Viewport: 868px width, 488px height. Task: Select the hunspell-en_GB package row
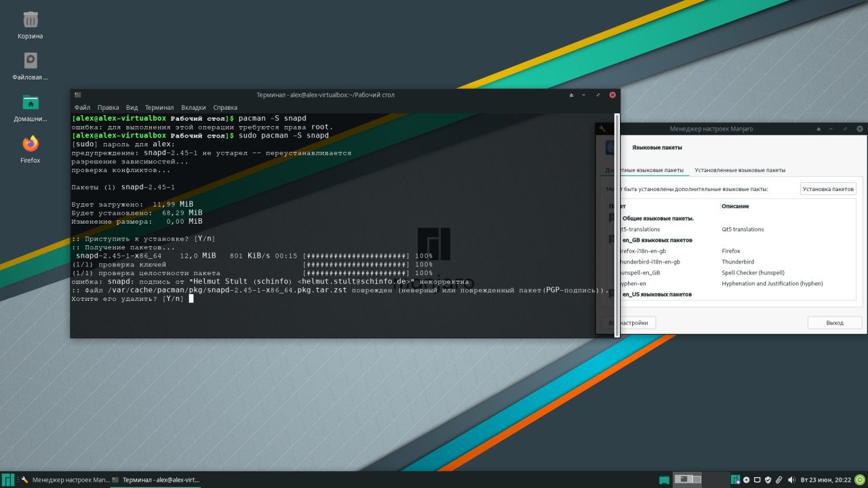(731, 272)
